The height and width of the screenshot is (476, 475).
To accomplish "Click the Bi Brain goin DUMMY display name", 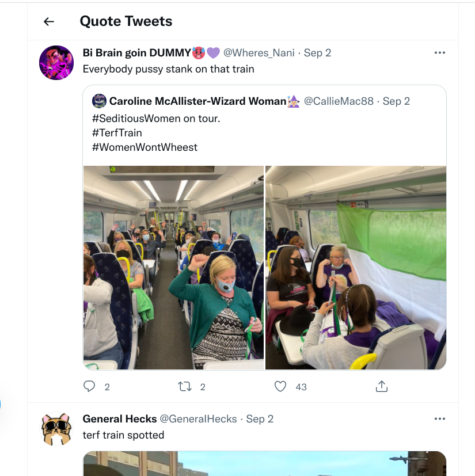I will coord(136,53).
